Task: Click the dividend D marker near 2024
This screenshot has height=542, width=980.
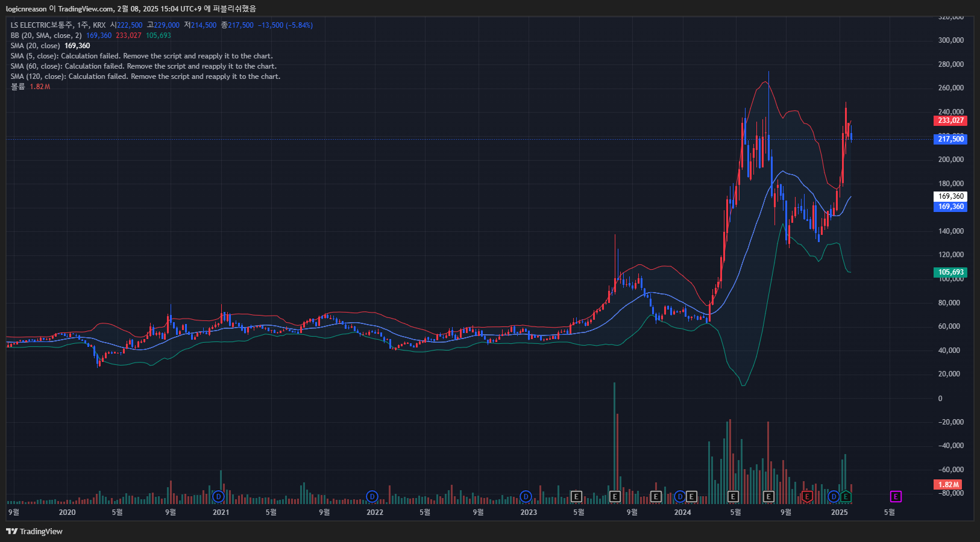Action: coord(680,497)
